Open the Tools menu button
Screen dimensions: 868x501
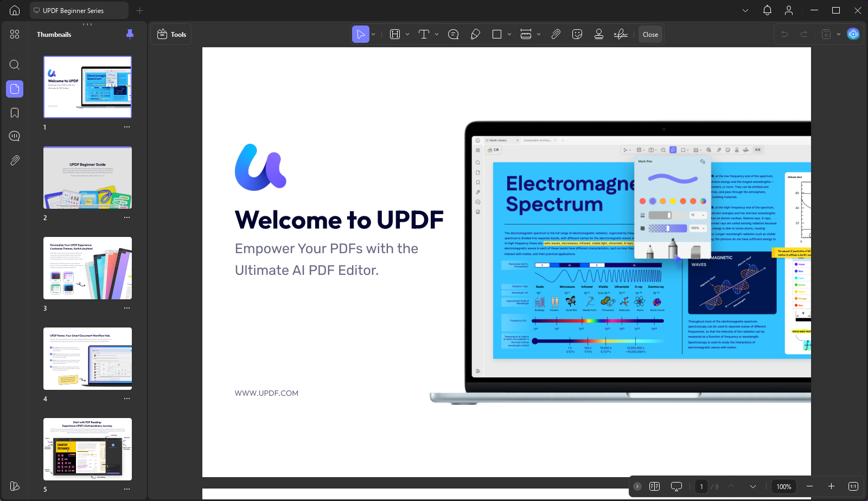(x=171, y=34)
